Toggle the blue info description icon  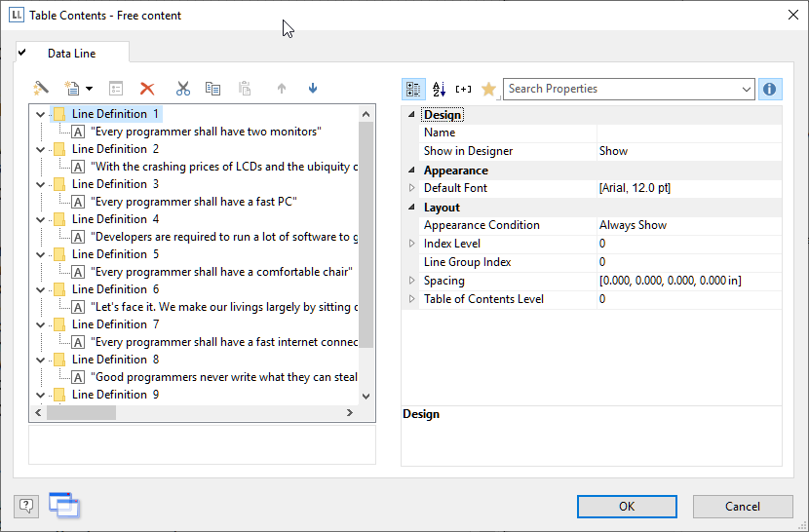[x=770, y=89]
